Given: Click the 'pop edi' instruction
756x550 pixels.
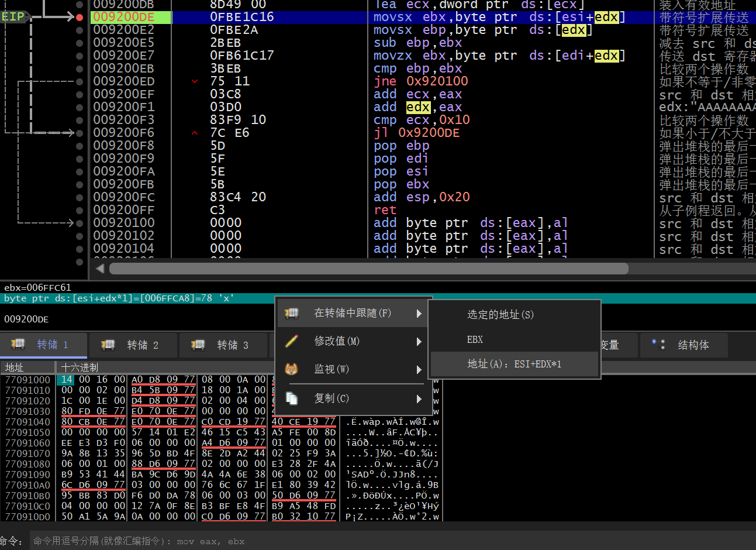Looking at the screenshot, I should [x=401, y=159].
